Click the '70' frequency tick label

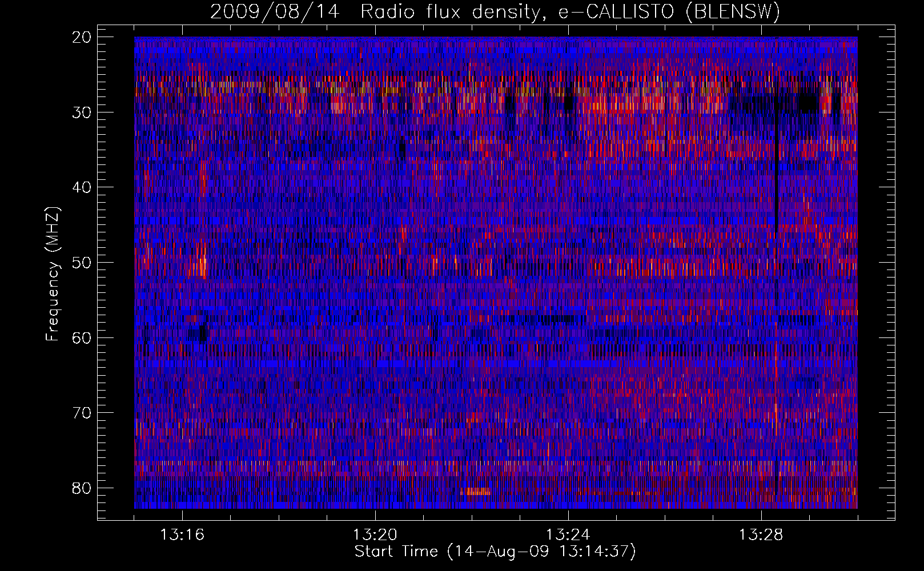coord(82,413)
